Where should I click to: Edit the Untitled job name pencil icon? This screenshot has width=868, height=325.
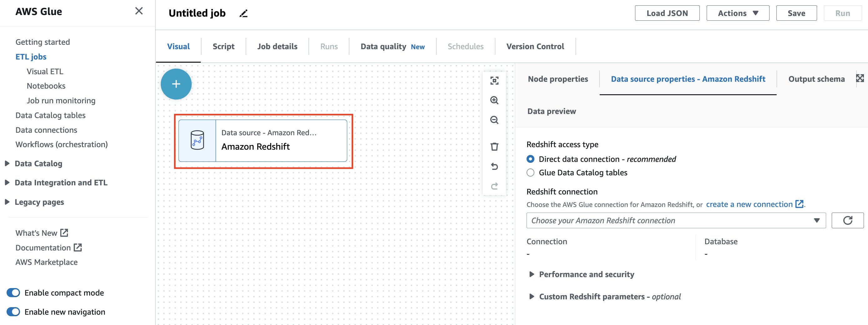tap(244, 13)
